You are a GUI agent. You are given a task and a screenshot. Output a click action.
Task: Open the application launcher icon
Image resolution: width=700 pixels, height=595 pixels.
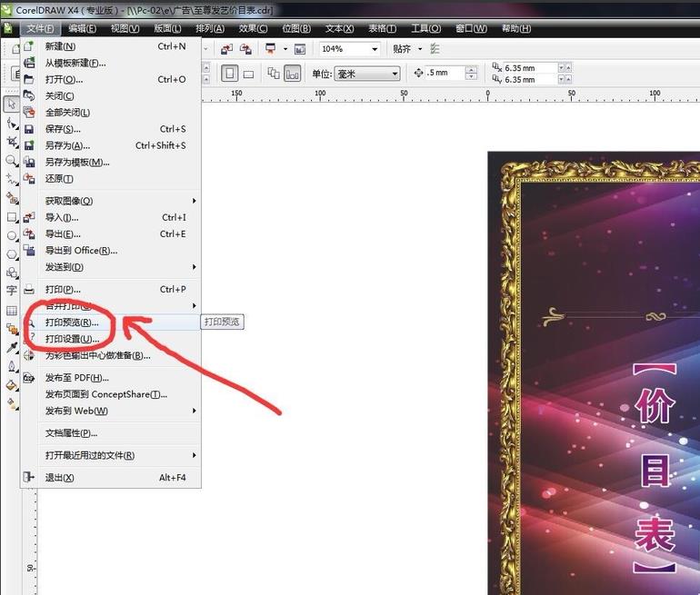(271, 49)
